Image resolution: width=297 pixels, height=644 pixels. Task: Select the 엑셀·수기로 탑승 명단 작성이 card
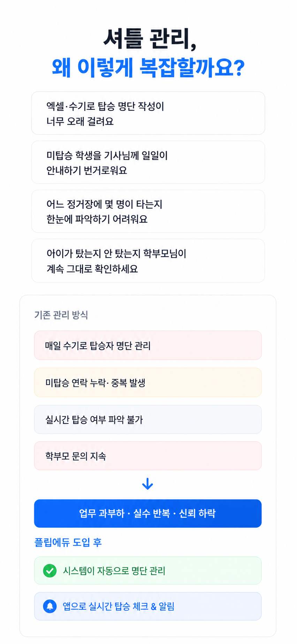[x=148, y=113]
